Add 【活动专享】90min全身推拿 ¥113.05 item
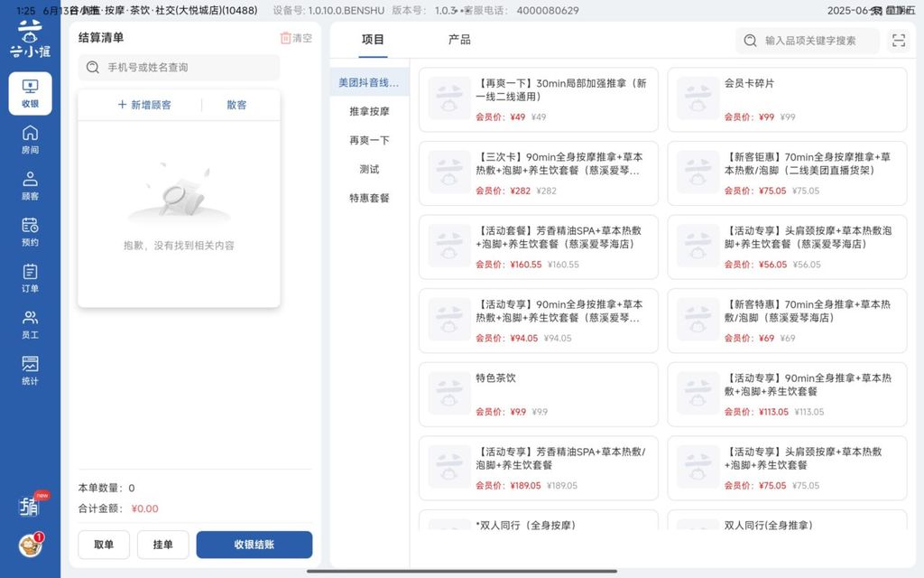 pos(787,395)
